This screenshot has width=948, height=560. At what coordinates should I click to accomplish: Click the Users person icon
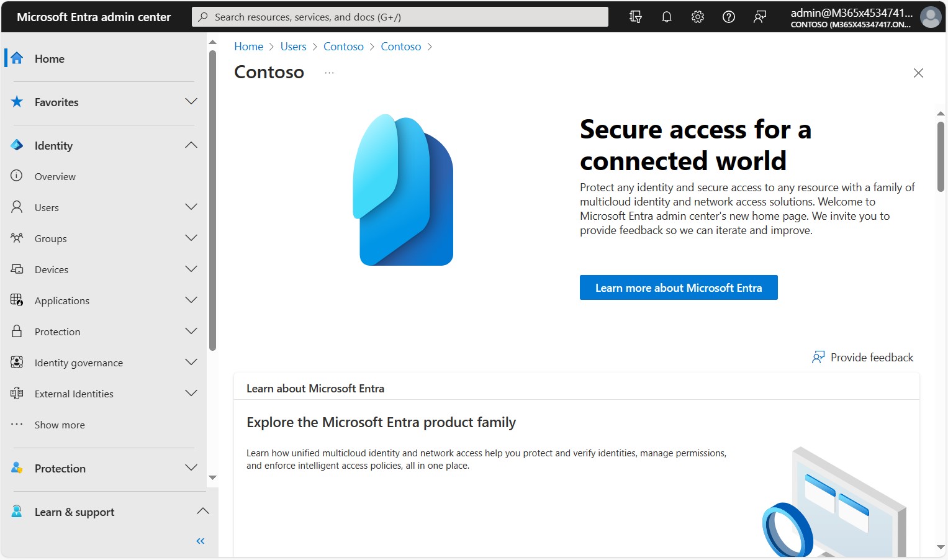pos(17,207)
